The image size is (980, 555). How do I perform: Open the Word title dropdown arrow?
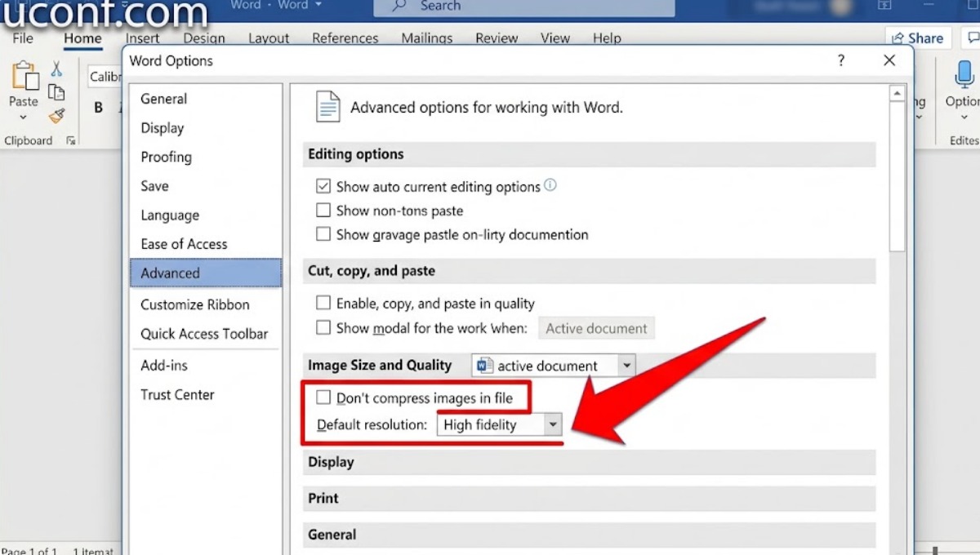(318, 6)
